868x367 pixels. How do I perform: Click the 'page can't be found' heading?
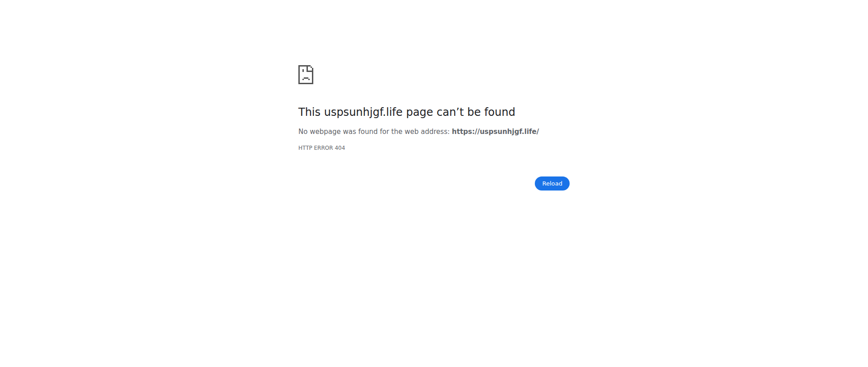pos(406,112)
